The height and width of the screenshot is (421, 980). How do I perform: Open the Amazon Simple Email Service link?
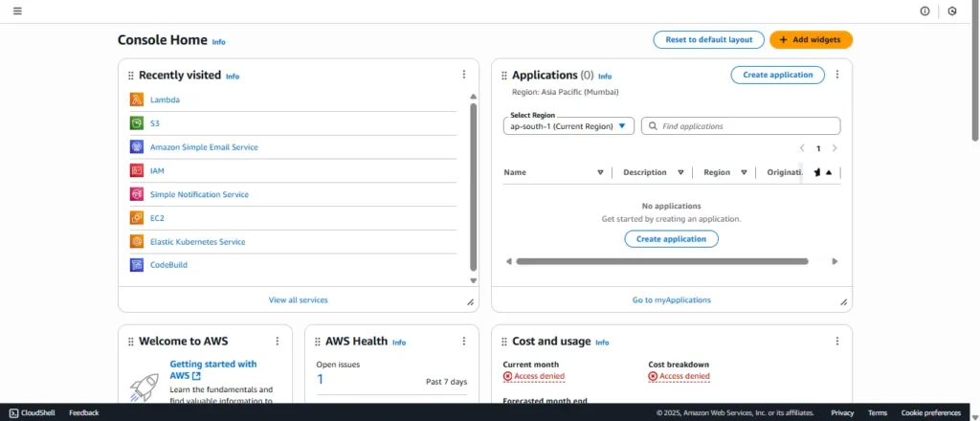point(204,146)
